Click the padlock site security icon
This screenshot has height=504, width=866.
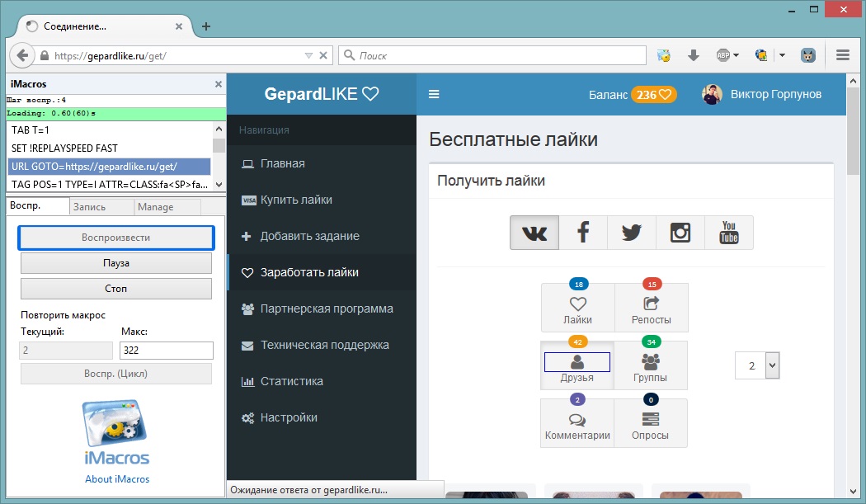coord(45,55)
